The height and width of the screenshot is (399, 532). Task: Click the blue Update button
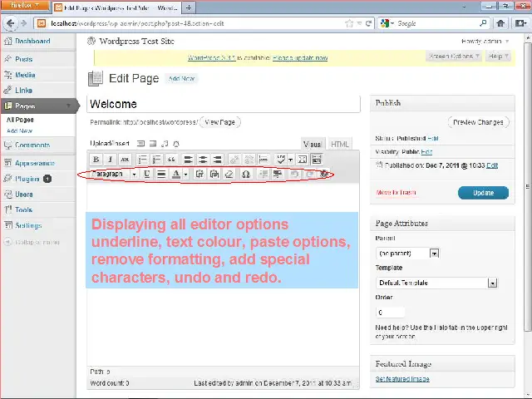483,193
